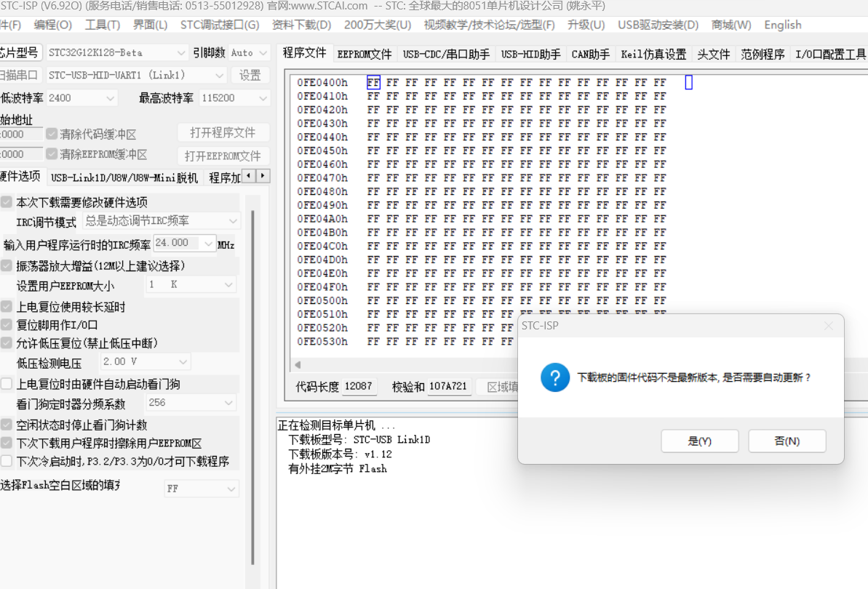The height and width of the screenshot is (589, 868).
Task: Switch to USB-CDC/串口助手 tab
Action: pos(446,55)
